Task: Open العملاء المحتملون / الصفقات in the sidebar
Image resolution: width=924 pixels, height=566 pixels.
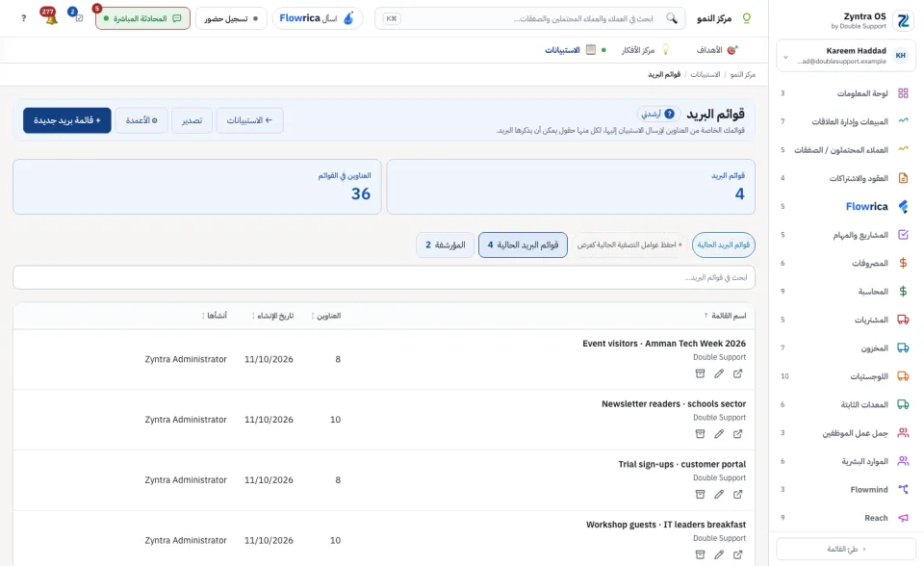Action: pyautogui.click(x=846, y=150)
